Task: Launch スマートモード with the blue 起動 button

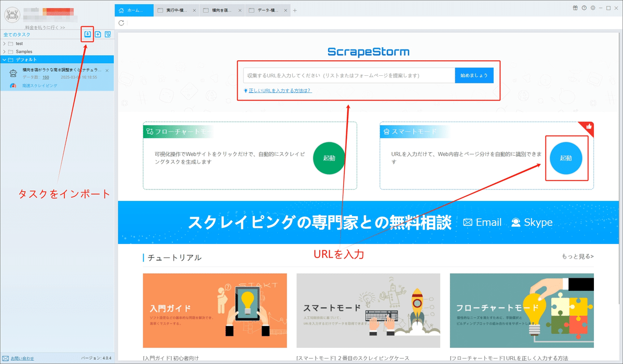Action: click(566, 158)
